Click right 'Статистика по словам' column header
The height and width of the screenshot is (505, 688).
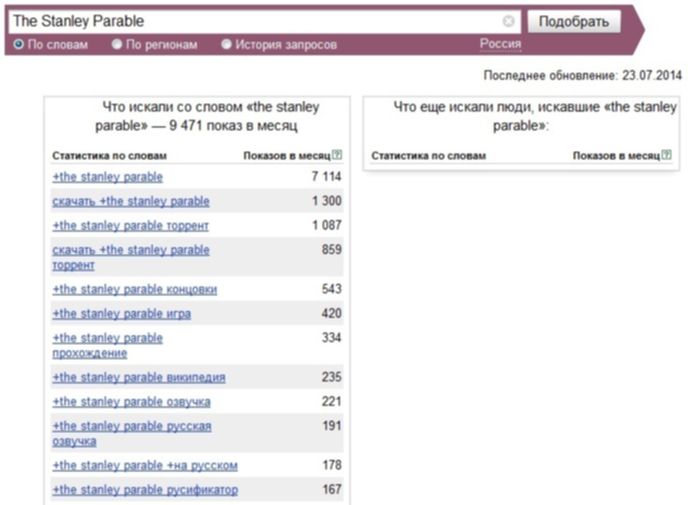point(428,156)
